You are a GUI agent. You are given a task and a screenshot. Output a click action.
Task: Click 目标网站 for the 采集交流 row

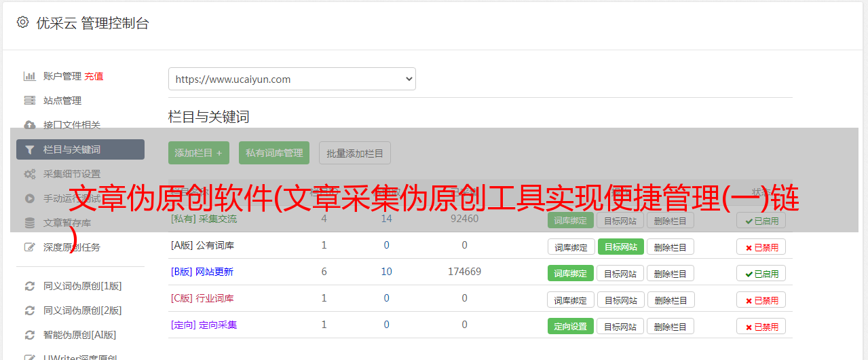pos(620,220)
